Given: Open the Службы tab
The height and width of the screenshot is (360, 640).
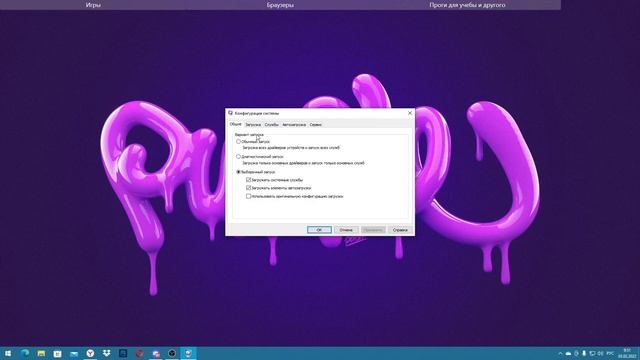Looking at the screenshot, I should coord(271,124).
